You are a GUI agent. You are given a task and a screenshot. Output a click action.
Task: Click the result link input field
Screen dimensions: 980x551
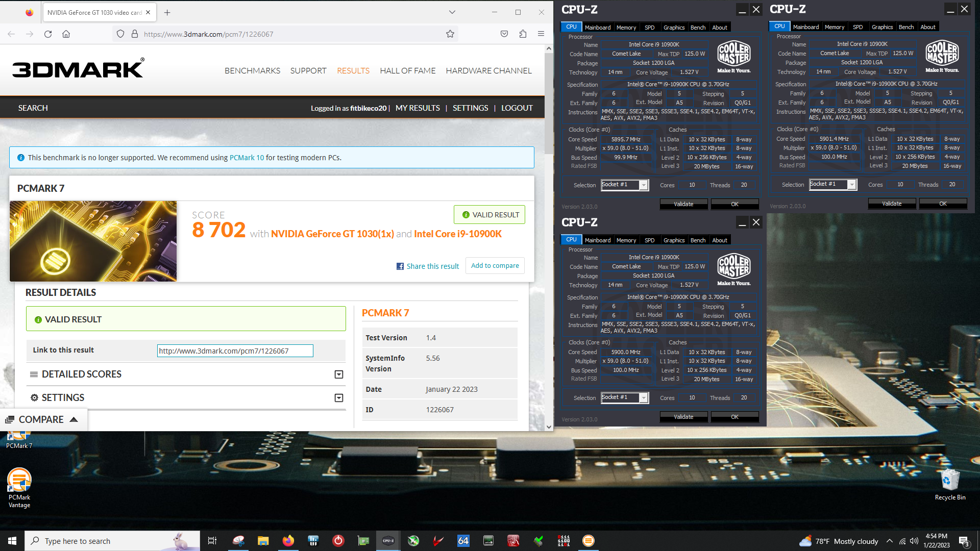(235, 351)
